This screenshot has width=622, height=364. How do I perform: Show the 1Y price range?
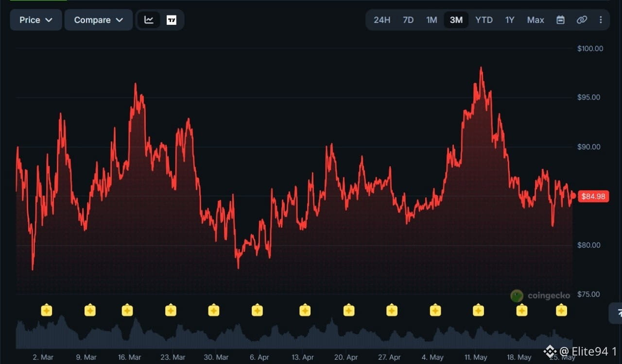pyautogui.click(x=510, y=20)
